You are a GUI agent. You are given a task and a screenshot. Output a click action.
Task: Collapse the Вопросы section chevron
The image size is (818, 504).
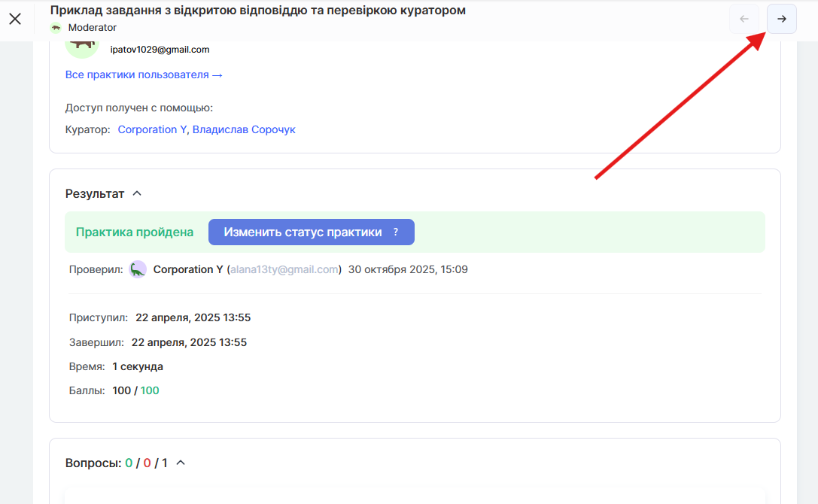(x=181, y=463)
